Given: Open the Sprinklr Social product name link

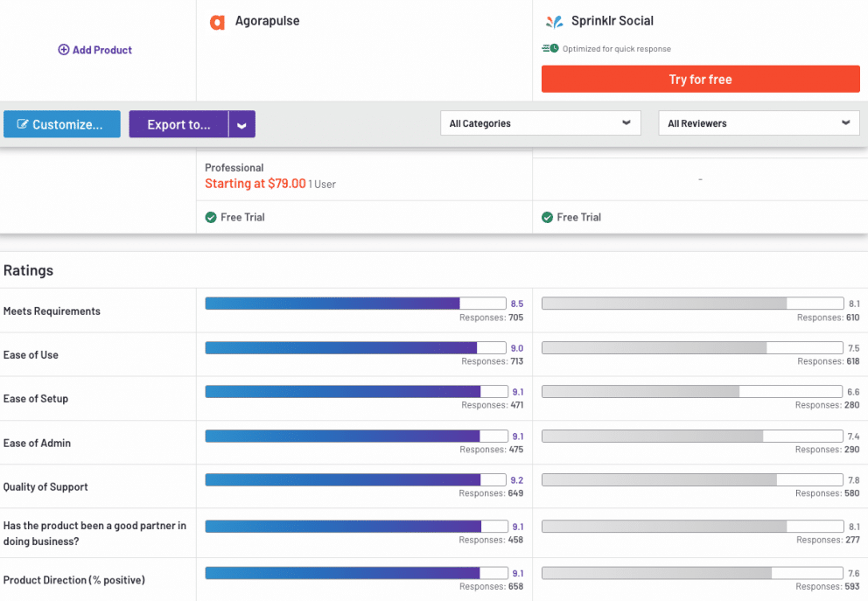Looking at the screenshot, I should pos(612,21).
